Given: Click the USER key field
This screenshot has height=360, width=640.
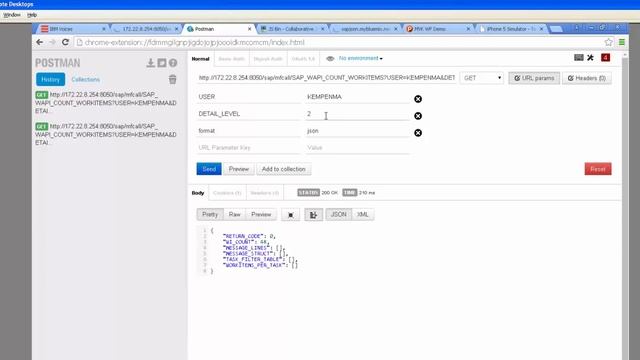Looking at the screenshot, I should 248,97.
